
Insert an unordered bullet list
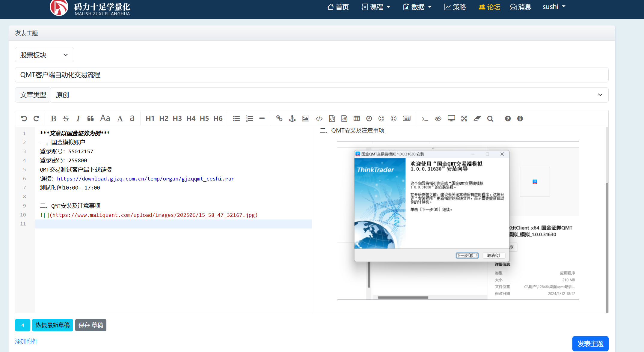(x=236, y=118)
